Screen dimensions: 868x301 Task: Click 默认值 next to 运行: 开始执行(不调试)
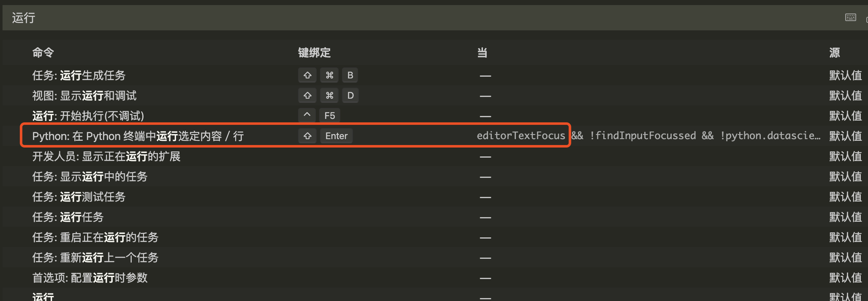pyautogui.click(x=845, y=116)
